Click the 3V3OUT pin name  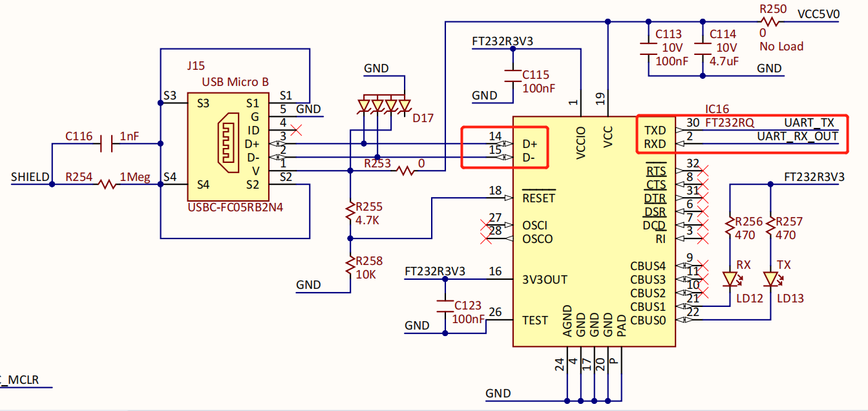(x=545, y=280)
